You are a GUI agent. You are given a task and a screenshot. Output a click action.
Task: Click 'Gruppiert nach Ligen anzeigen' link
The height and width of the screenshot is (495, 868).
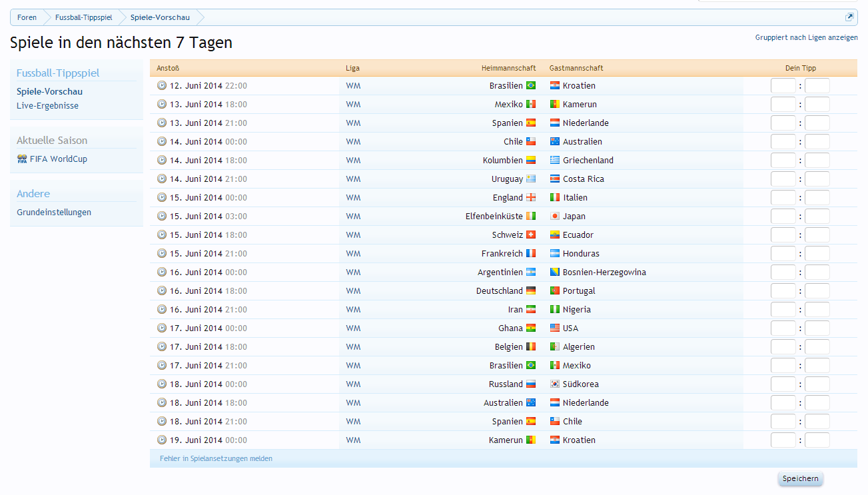click(806, 38)
